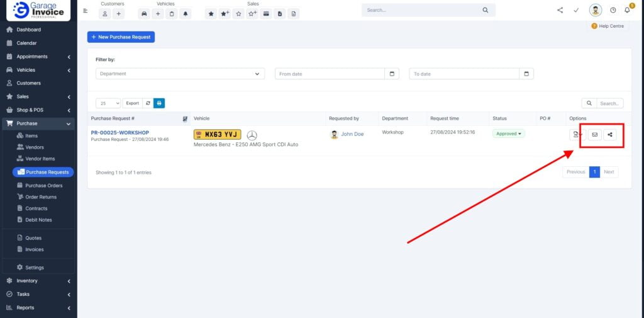The height and width of the screenshot is (318, 644).
Task: Click the print icon button beside Export
Action: (159, 103)
